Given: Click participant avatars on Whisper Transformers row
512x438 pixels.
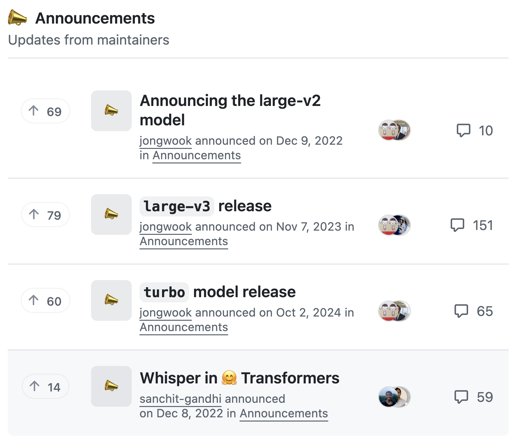Looking at the screenshot, I should pyautogui.click(x=394, y=397).
